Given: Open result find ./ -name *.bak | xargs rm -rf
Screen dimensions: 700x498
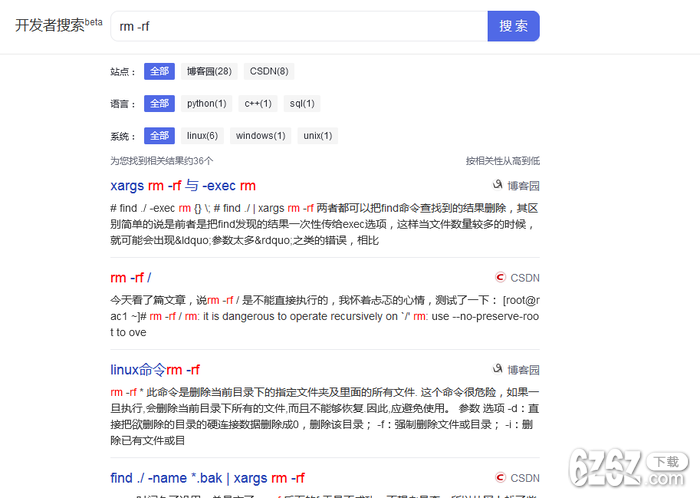Looking at the screenshot, I should pos(208,478).
